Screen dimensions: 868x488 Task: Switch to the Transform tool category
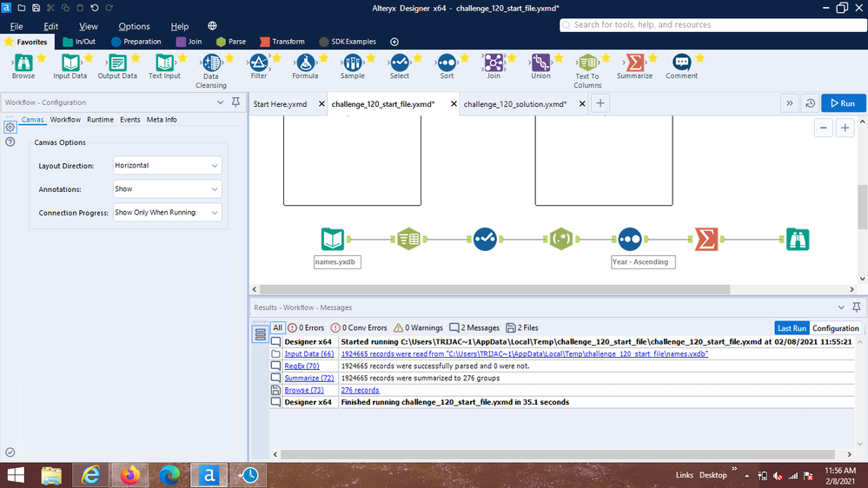coord(282,42)
